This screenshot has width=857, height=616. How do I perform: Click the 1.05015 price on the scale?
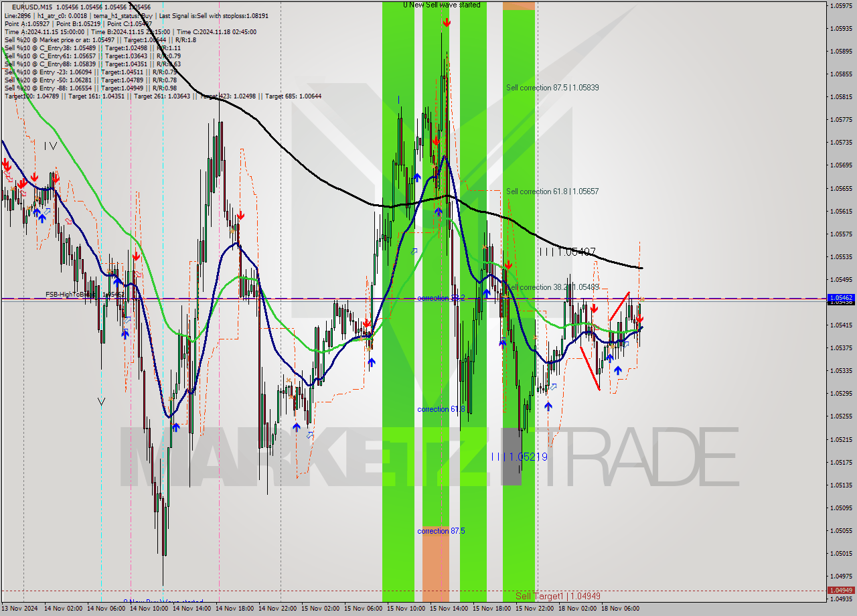(x=841, y=553)
